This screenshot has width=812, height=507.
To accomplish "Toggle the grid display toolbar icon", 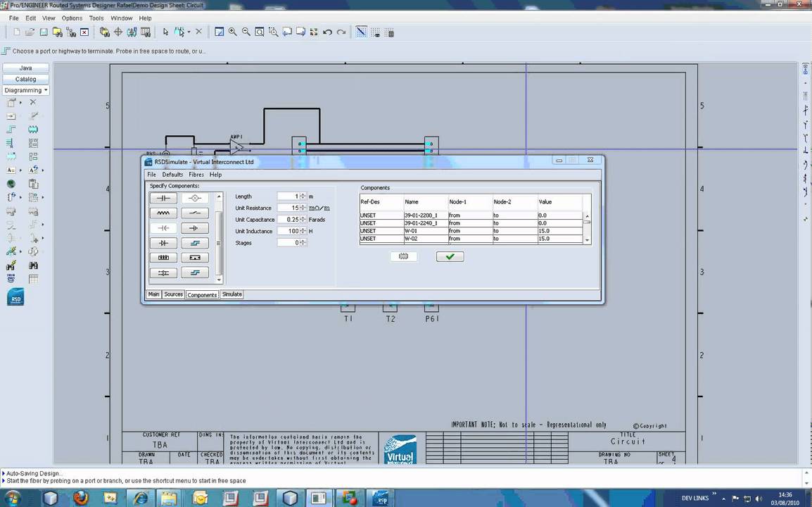I will tap(376, 32).
